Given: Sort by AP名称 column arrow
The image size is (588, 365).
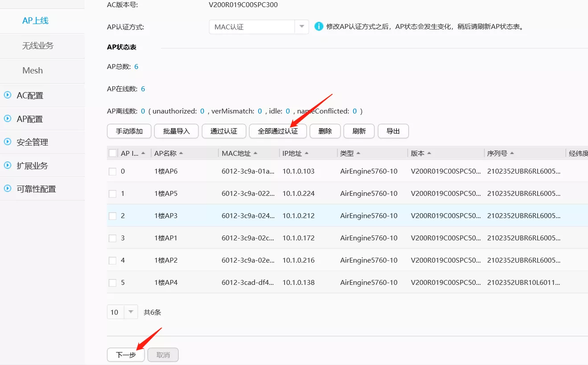Looking at the screenshot, I should pyautogui.click(x=181, y=154).
